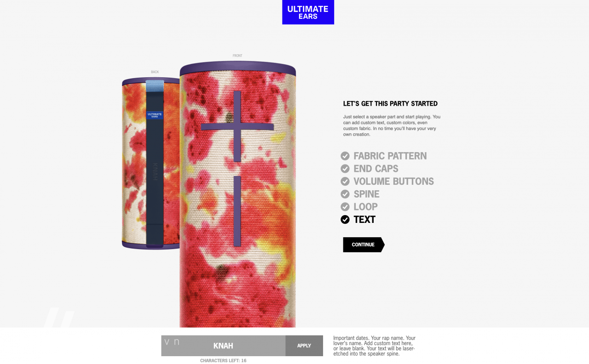Select the back view speaker thumbnail

151,163
